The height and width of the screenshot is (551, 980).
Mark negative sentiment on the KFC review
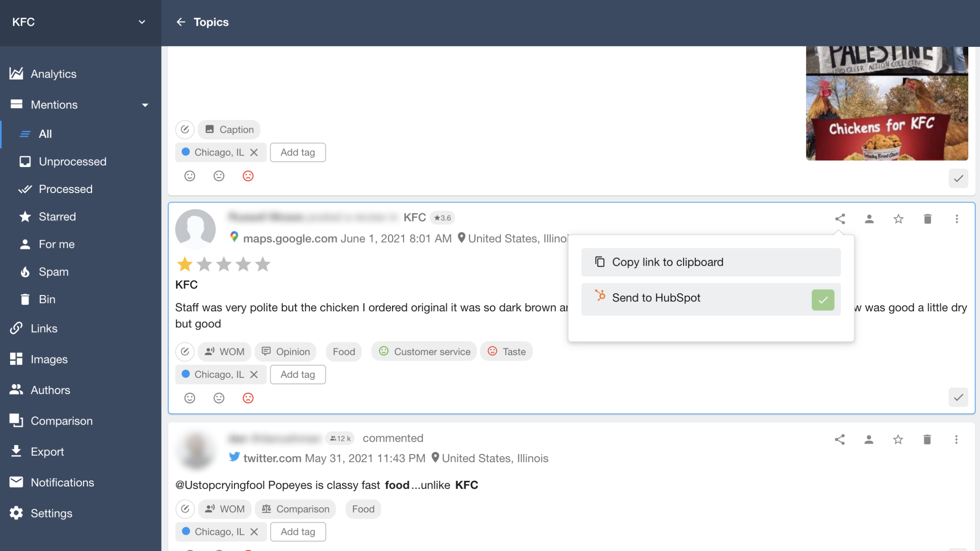[248, 398]
